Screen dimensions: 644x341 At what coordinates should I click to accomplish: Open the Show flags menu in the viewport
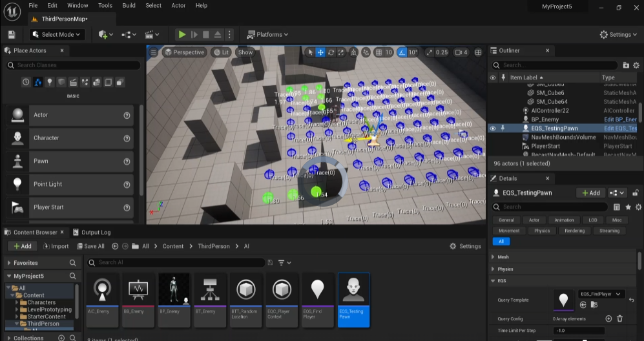245,52
